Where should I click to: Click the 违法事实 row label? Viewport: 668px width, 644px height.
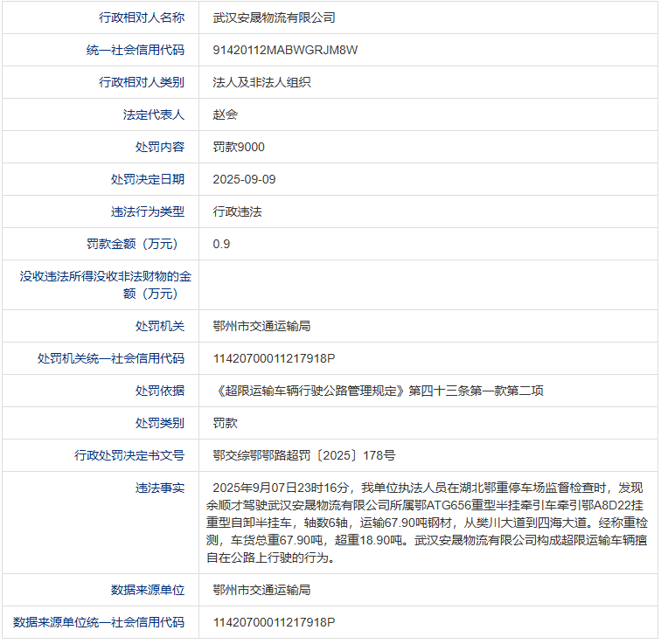coord(160,488)
